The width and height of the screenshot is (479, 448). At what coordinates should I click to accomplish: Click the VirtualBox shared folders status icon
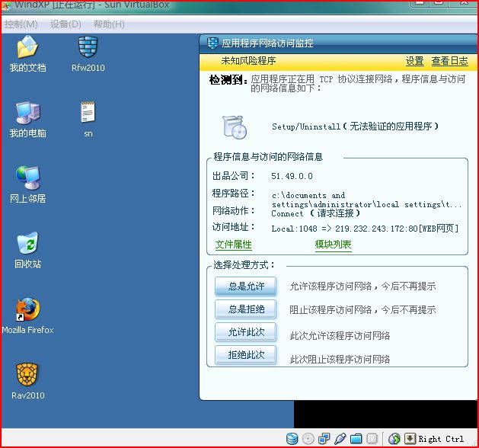tap(356, 439)
